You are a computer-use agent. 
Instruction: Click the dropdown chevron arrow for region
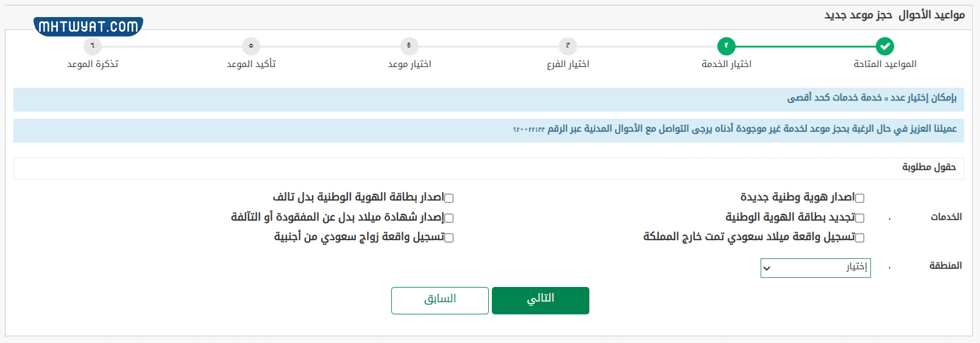point(767,268)
